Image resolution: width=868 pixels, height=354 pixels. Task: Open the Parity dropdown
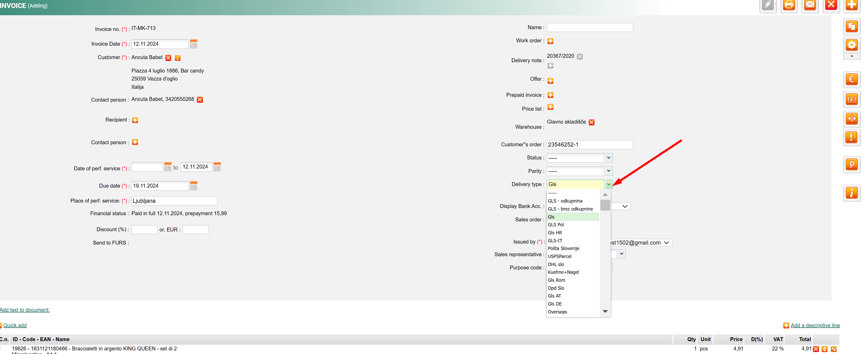609,171
